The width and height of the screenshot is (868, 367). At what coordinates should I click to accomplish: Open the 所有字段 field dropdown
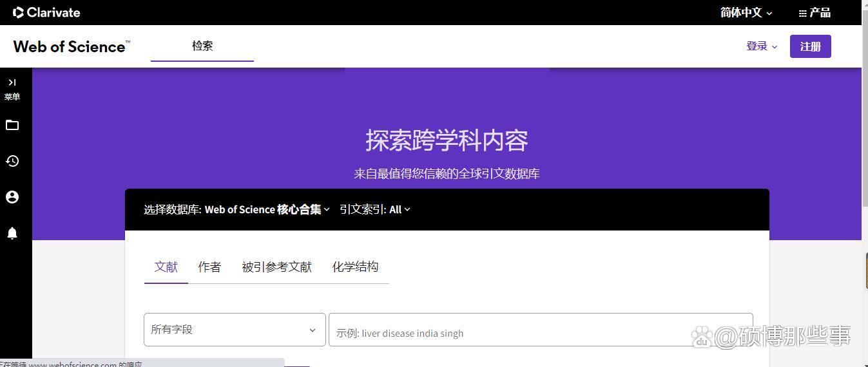pos(235,330)
